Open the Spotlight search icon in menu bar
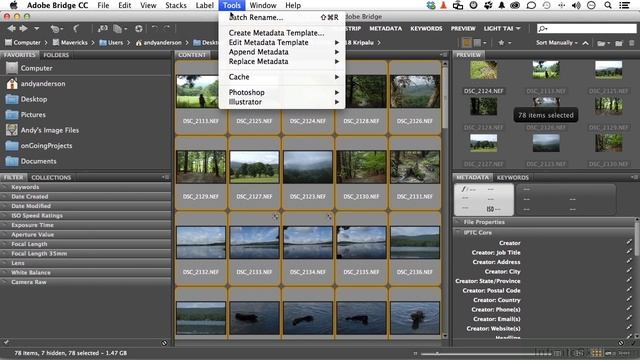The width and height of the screenshot is (640, 360). coord(608,5)
